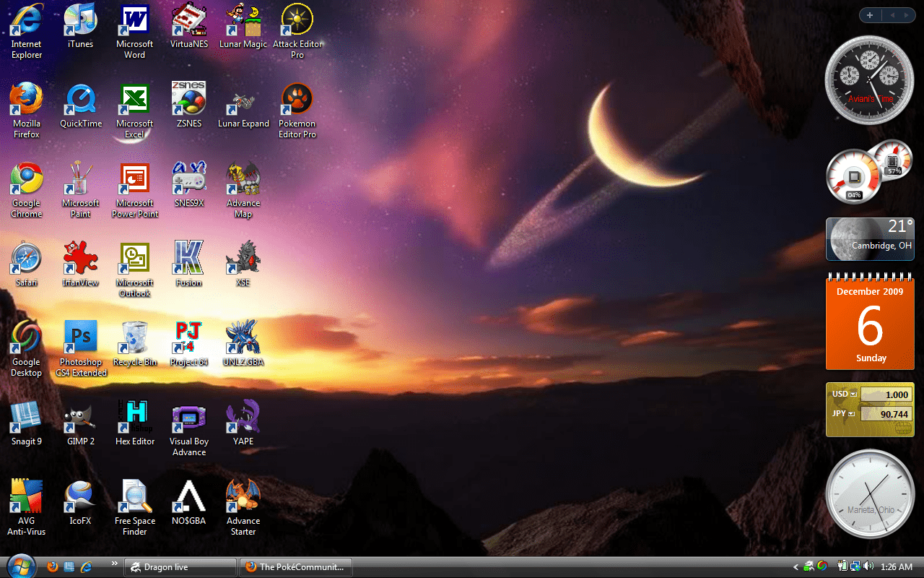
Task: Launch Photoshop CS4 Extended shortcut
Action: coord(81,349)
